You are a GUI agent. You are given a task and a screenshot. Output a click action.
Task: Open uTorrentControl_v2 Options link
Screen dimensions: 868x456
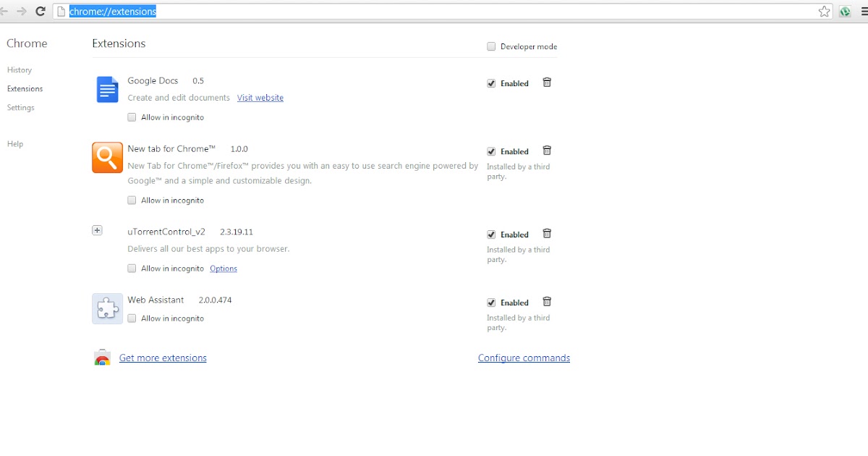pos(224,269)
